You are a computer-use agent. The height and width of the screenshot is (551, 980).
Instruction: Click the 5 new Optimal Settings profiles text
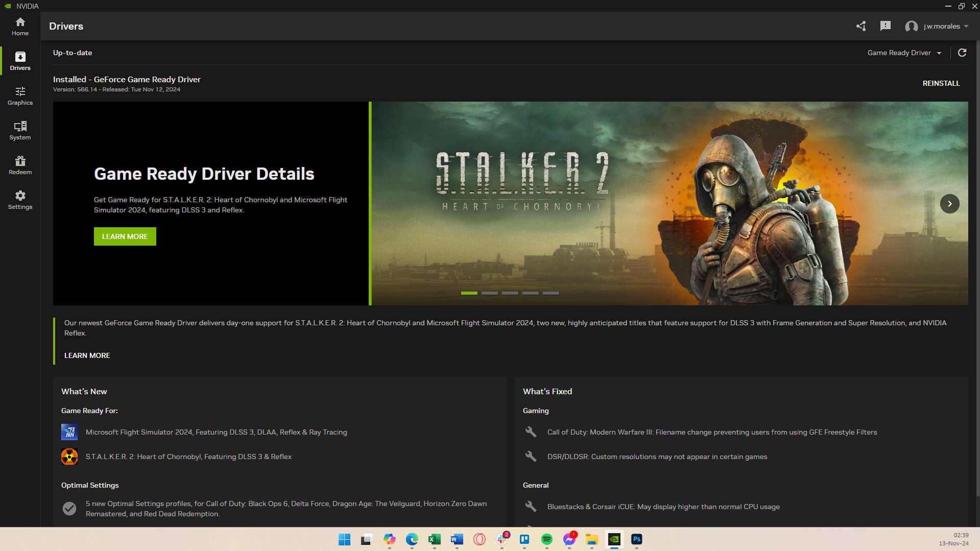click(x=286, y=509)
